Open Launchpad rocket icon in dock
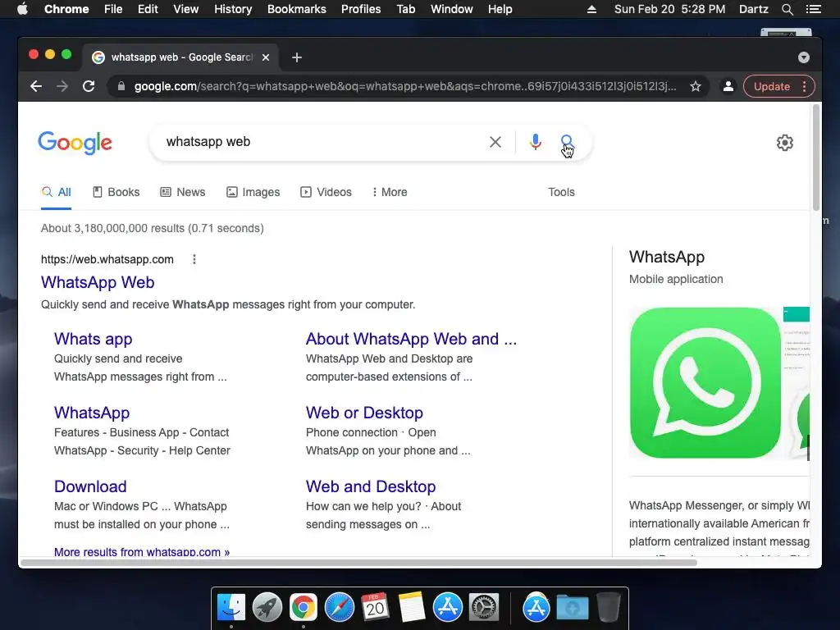This screenshot has height=630, width=840. click(267, 608)
